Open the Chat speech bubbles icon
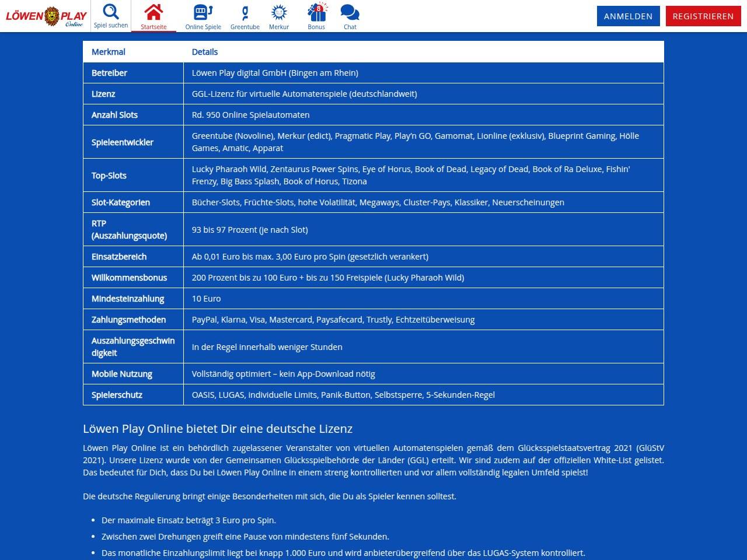 350,12
